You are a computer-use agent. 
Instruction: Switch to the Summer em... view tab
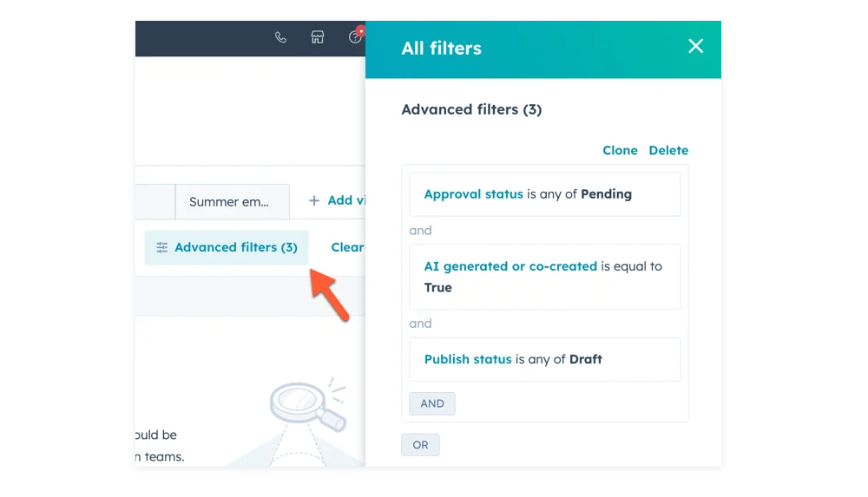click(229, 202)
